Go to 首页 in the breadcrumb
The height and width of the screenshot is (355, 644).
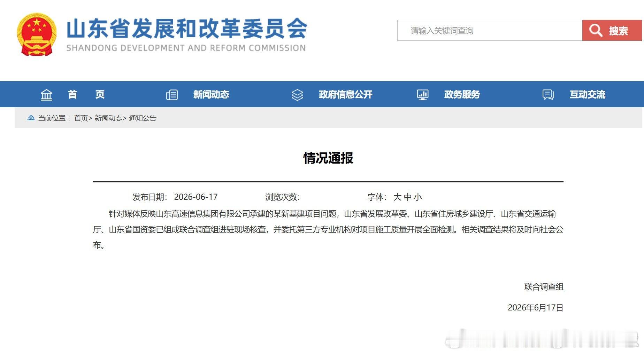81,118
